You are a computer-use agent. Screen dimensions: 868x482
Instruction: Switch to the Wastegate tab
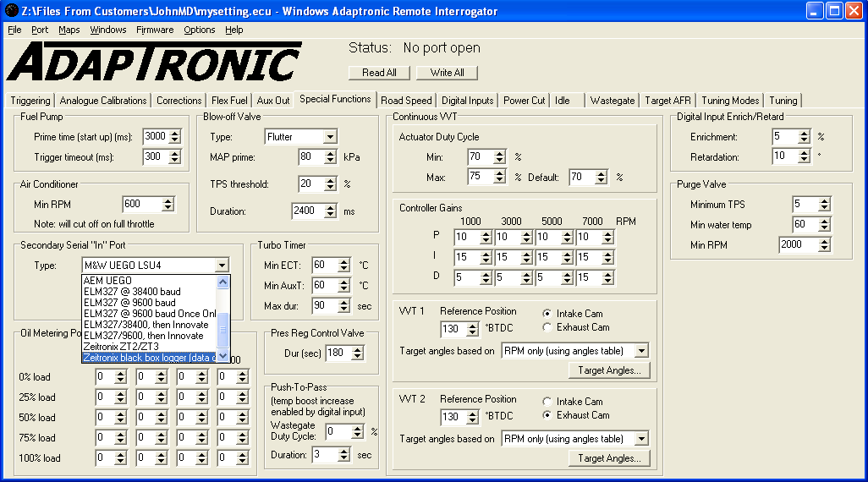click(x=613, y=101)
